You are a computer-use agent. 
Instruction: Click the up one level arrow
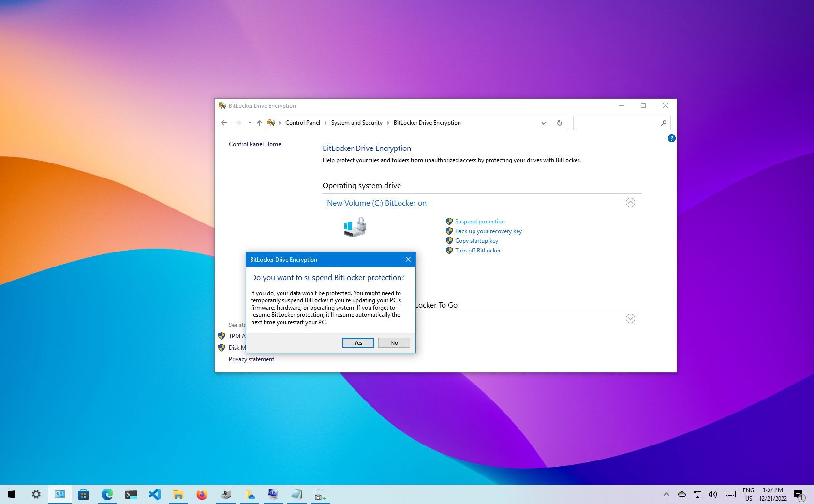(259, 123)
